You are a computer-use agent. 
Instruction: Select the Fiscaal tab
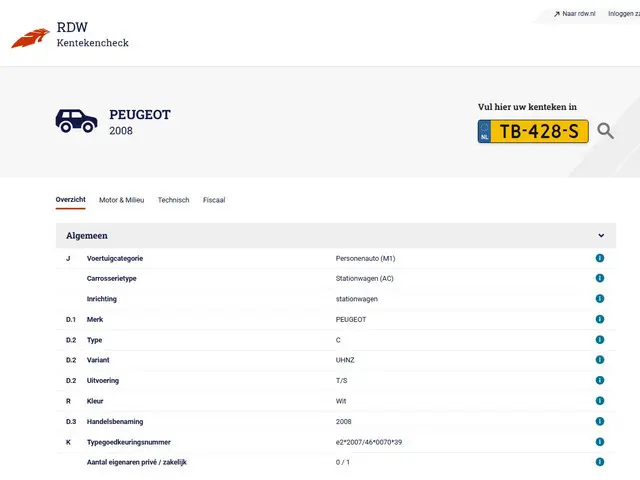(214, 200)
